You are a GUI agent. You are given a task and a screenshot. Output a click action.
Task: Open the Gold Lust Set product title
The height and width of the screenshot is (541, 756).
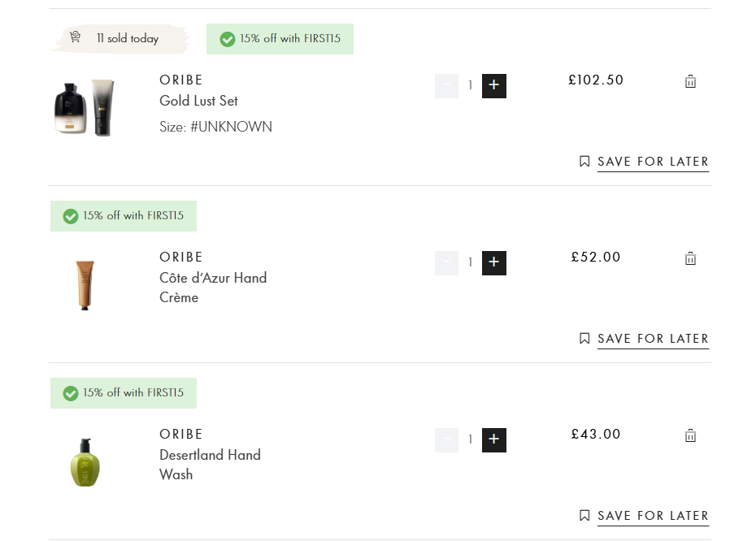click(x=198, y=101)
